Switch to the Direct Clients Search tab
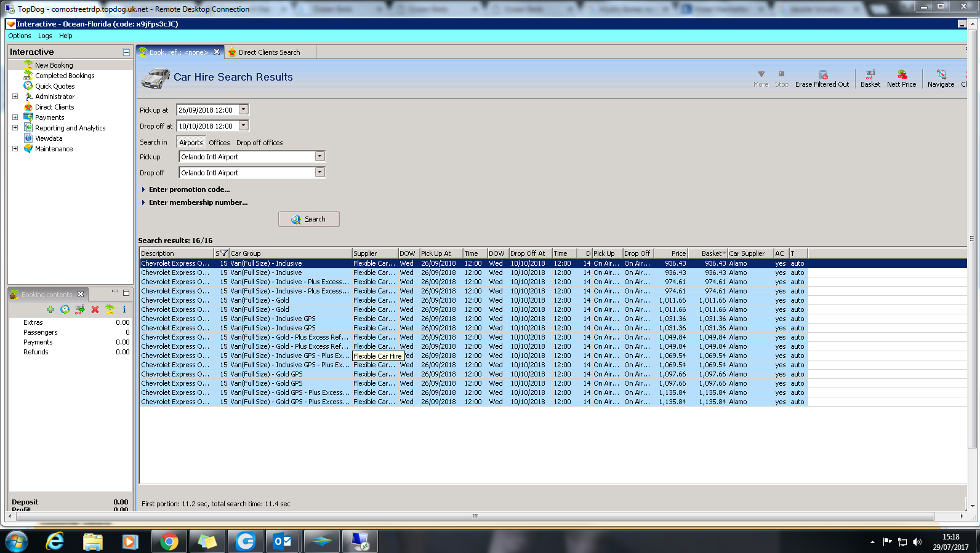Screen dimensions: 980x553 270,52
